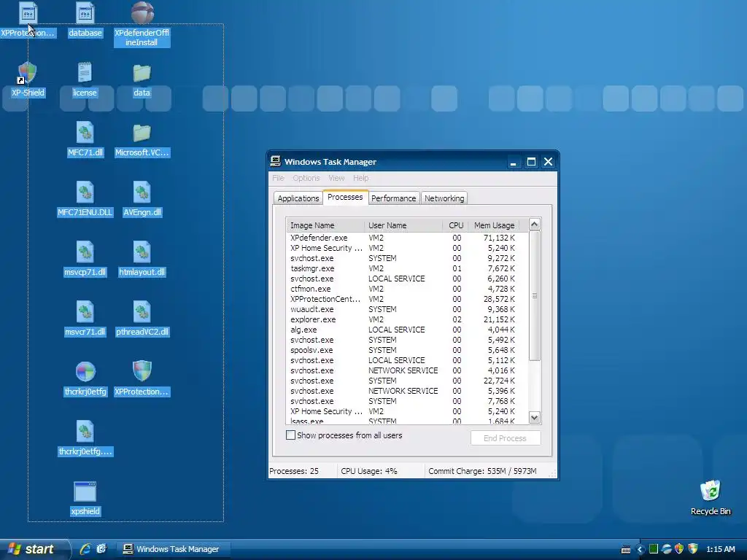Click the keyboard tray icon
The height and width of the screenshot is (560, 747).
tap(626, 550)
